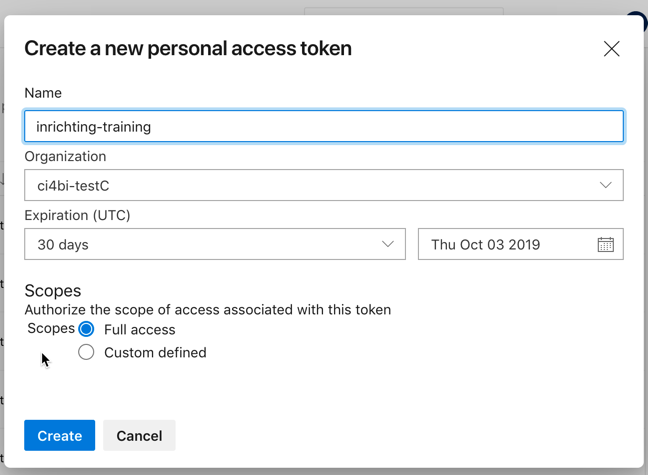
Task: Click the ci4bi-testC organization combo box
Action: click(300, 185)
